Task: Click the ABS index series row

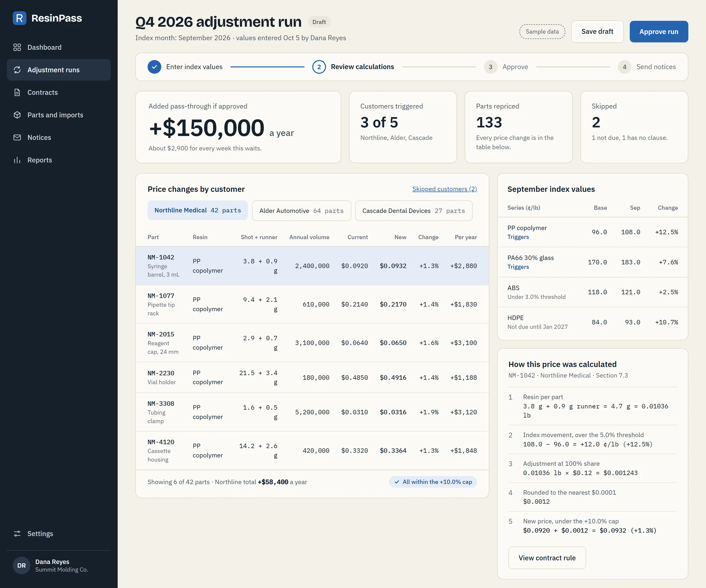Action: 592,292
